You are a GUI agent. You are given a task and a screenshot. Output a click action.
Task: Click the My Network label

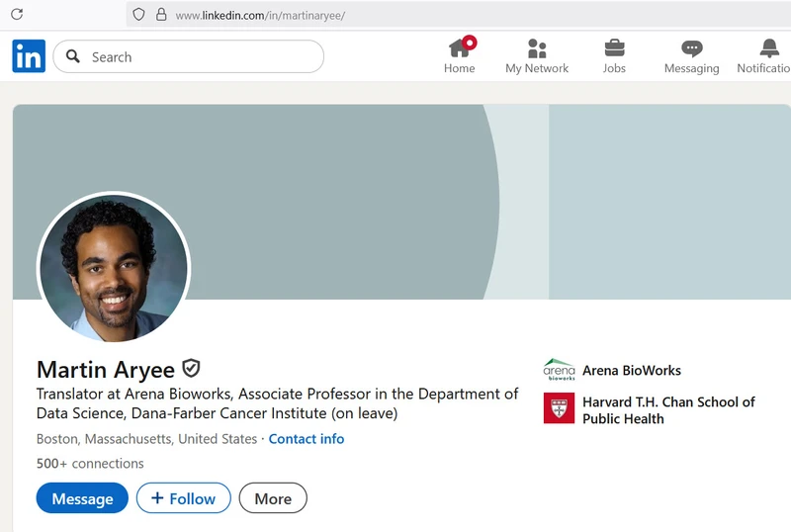point(537,68)
